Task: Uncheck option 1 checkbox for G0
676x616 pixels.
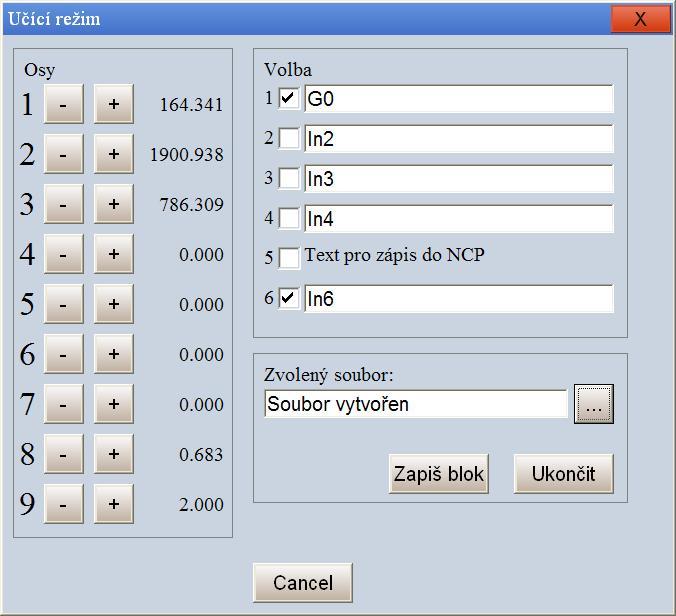Action: coord(289,98)
